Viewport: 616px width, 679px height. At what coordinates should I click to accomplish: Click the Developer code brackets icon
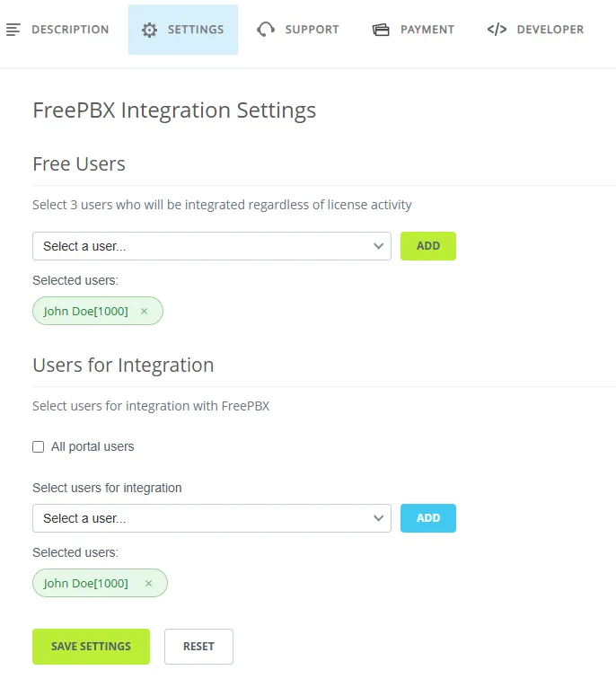(x=497, y=30)
